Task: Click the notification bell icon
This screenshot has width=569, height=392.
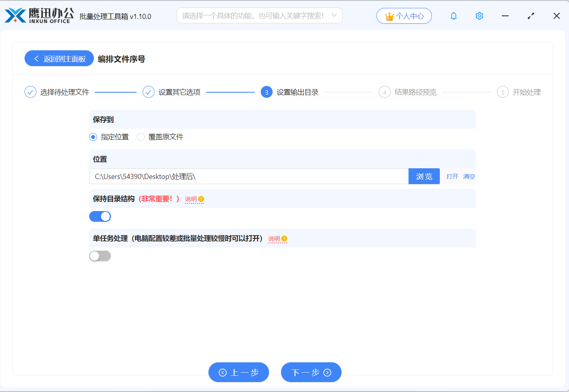Action: [453, 16]
